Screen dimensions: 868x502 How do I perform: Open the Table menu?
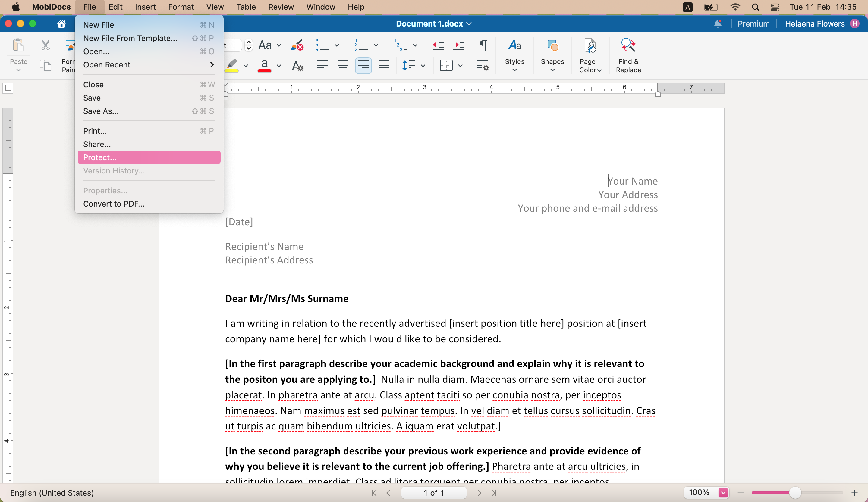[x=246, y=7]
